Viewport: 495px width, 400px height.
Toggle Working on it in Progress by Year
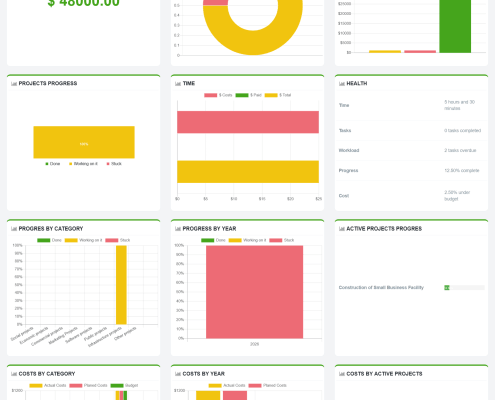247,240
